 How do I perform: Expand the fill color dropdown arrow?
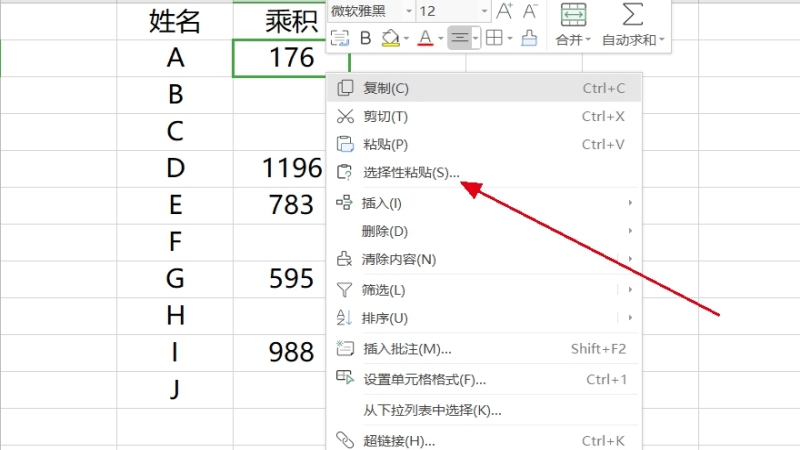point(407,38)
